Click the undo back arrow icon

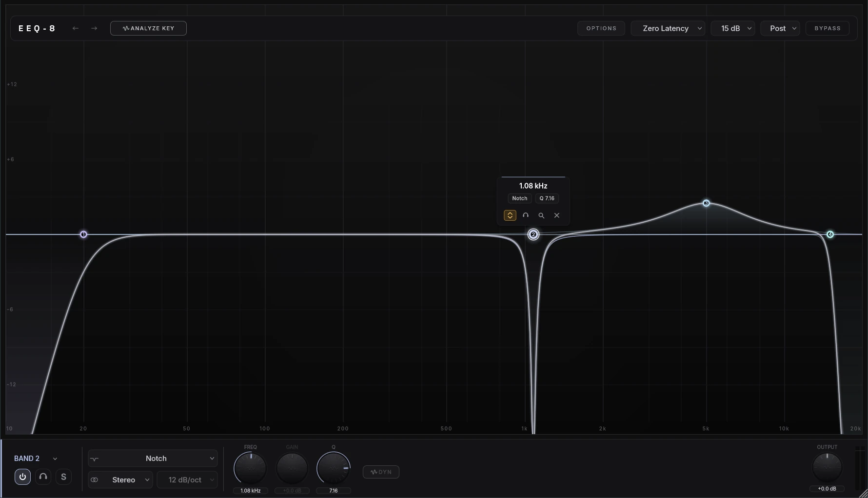coord(76,28)
